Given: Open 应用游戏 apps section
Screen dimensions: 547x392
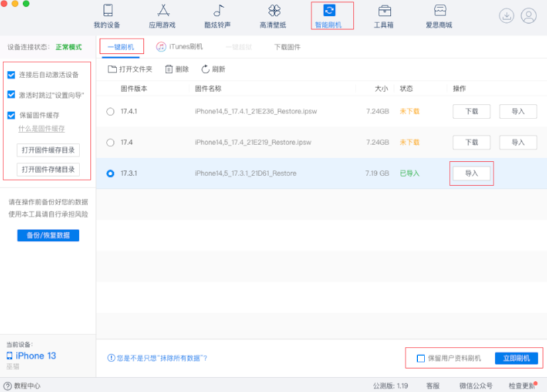Looking at the screenshot, I should 164,11.
